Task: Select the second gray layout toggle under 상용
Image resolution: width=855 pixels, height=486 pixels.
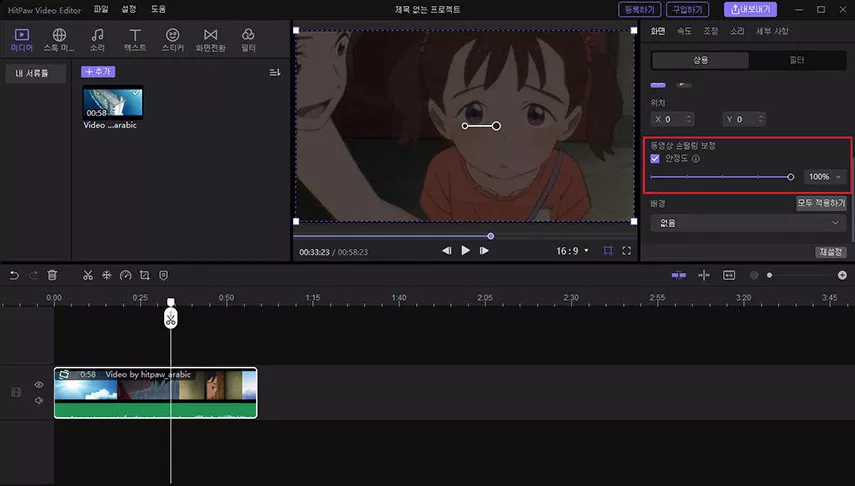Action: point(684,85)
